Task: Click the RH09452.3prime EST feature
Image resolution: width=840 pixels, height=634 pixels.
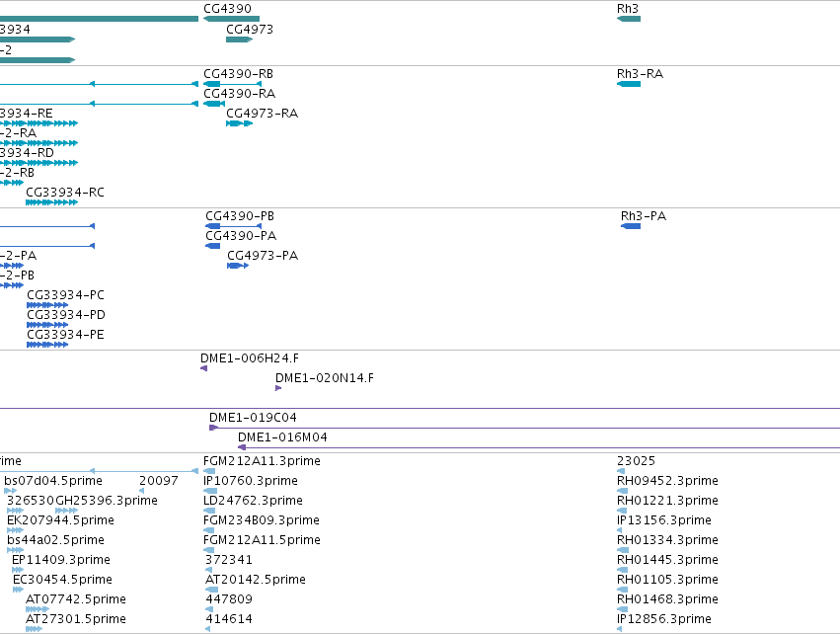Action: (622, 491)
